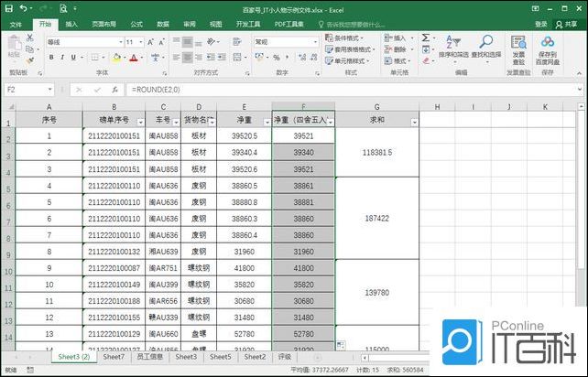Click the increase decimal icon
This screenshot has height=377, width=588.
(302, 58)
